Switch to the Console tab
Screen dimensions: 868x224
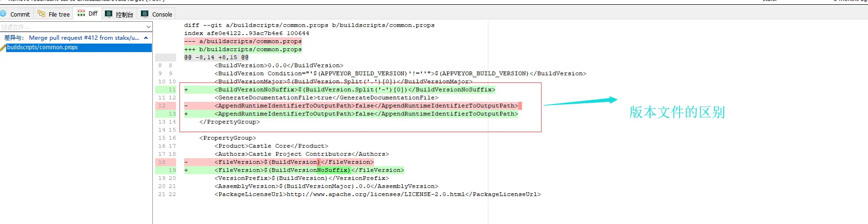tap(157, 14)
